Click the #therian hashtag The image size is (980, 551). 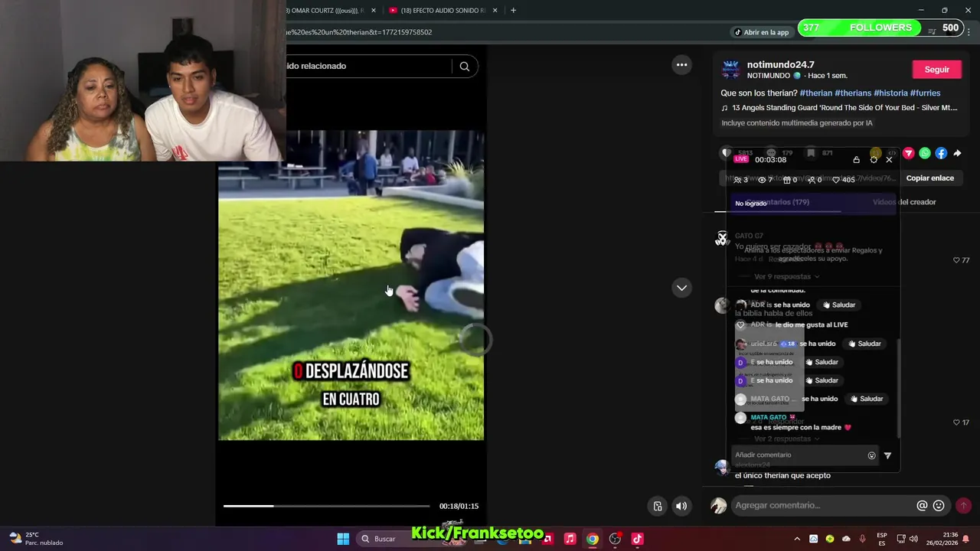point(815,93)
